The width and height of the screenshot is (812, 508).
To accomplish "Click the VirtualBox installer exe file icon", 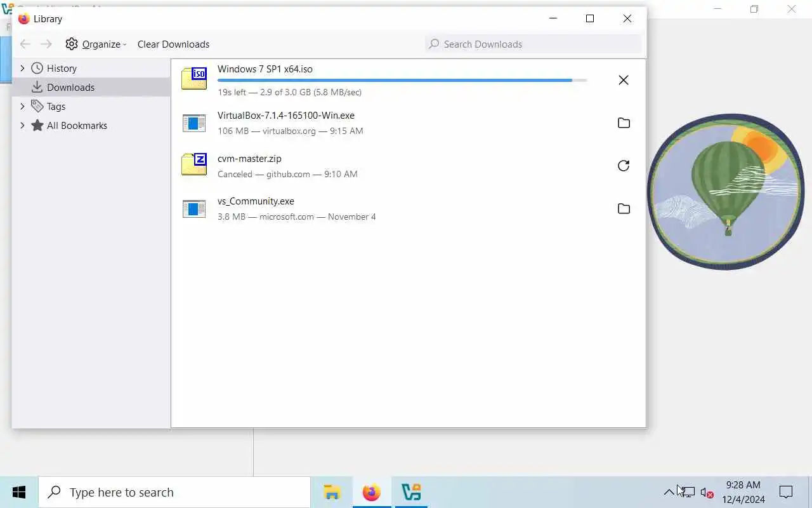I will tap(194, 123).
